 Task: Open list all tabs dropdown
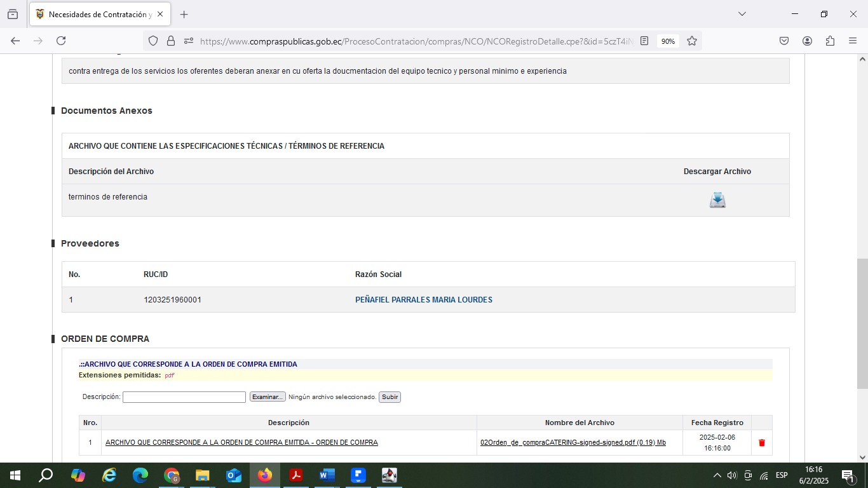point(742,14)
